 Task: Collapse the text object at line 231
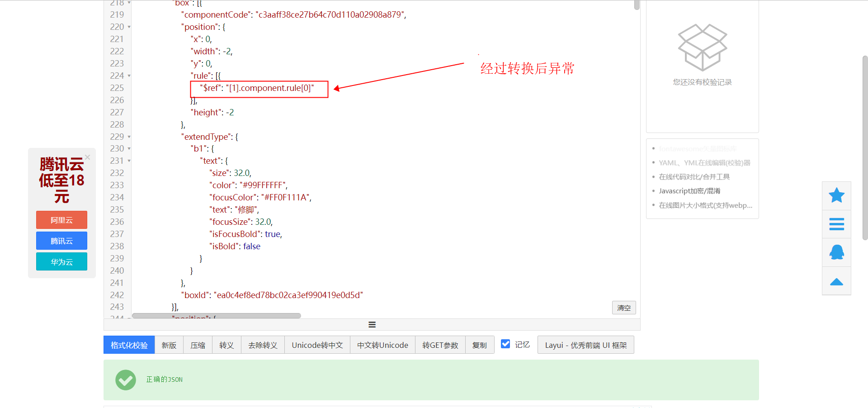(128, 161)
